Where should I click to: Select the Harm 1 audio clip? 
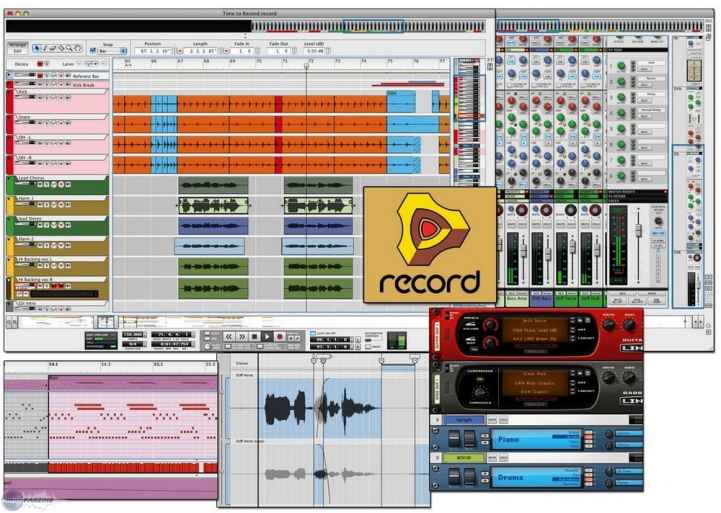[x=213, y=205]
